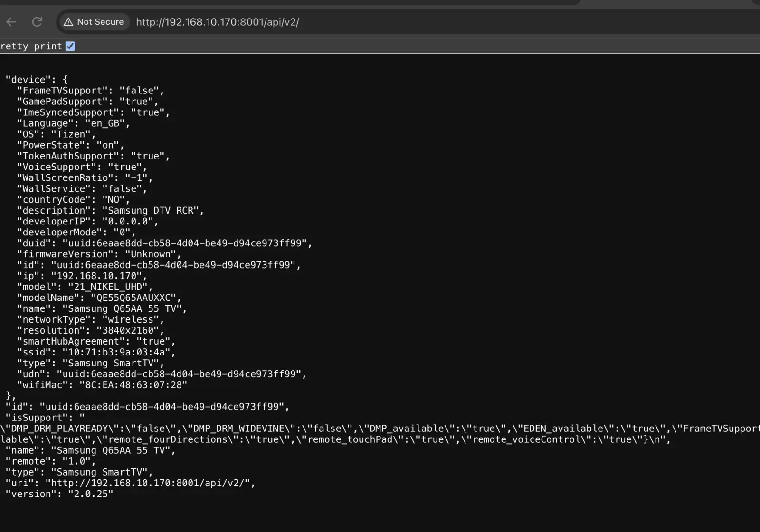Click the "Language": "en_GB" line
The image size is (760, 532).
tap(74, 123)
